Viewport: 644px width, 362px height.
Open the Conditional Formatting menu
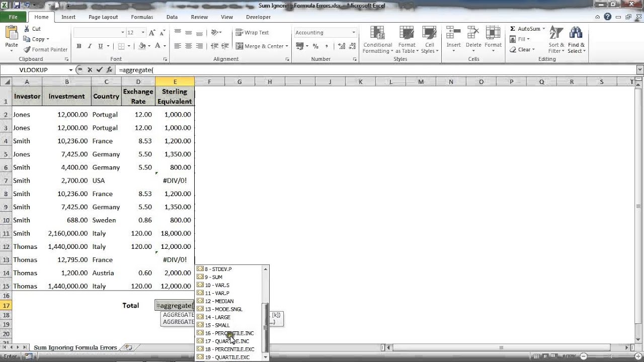[x=377, y=40]
